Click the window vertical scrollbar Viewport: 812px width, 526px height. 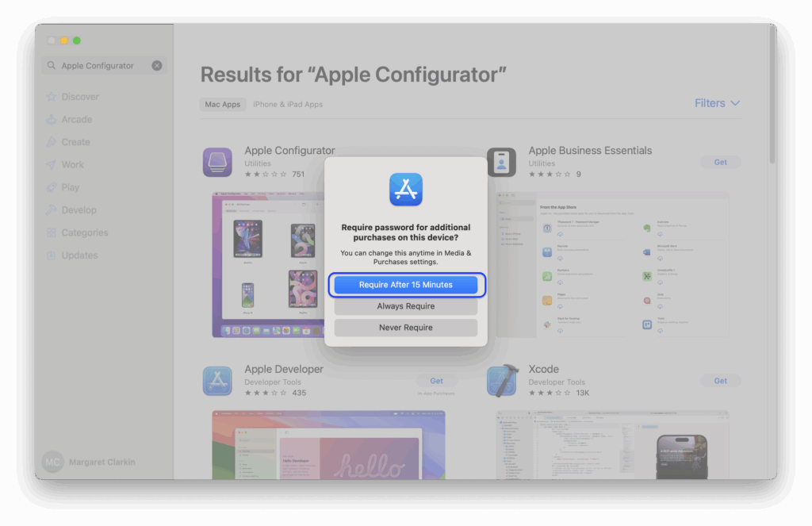pos(772,96)
